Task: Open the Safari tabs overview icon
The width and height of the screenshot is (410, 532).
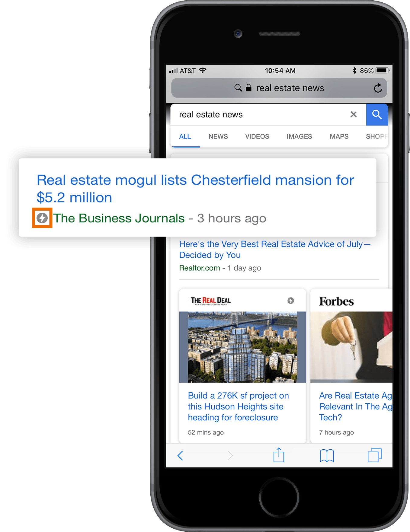Action: [375, 455]
